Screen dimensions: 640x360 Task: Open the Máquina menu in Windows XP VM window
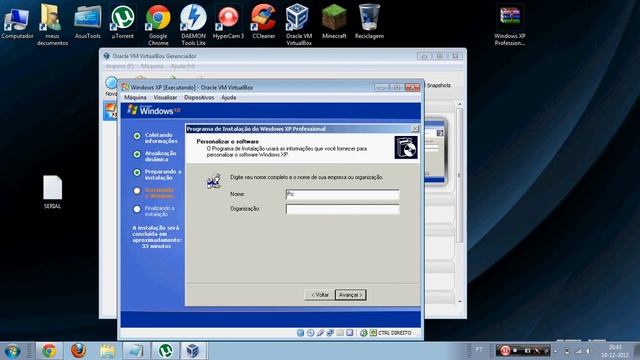pyautogui.click(x=135, y=98)
